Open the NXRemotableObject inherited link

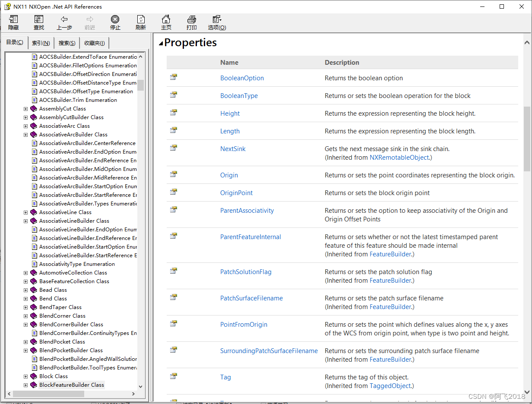[399, 158]
